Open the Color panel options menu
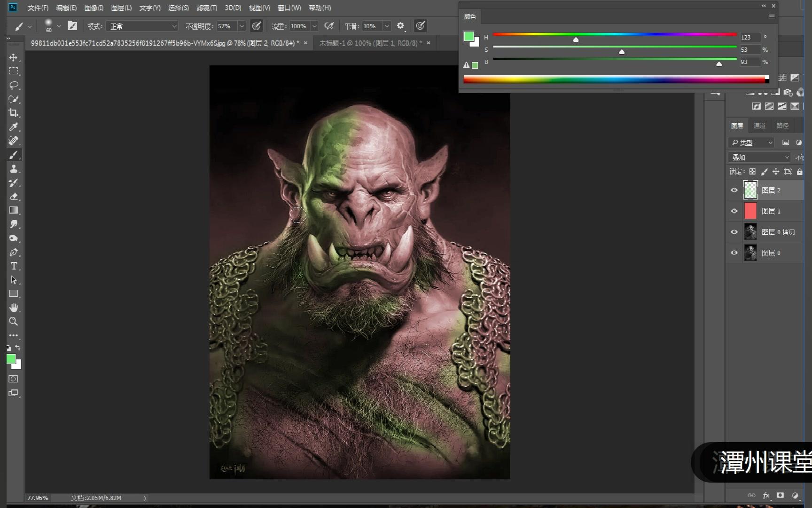Viewport: 812px width, 508px height. point(772,16)
